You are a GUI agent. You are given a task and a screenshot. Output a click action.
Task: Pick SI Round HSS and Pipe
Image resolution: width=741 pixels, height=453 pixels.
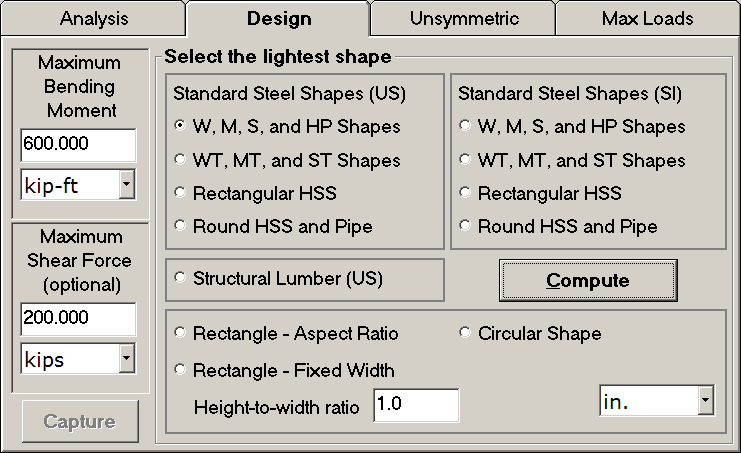[465, 226]
